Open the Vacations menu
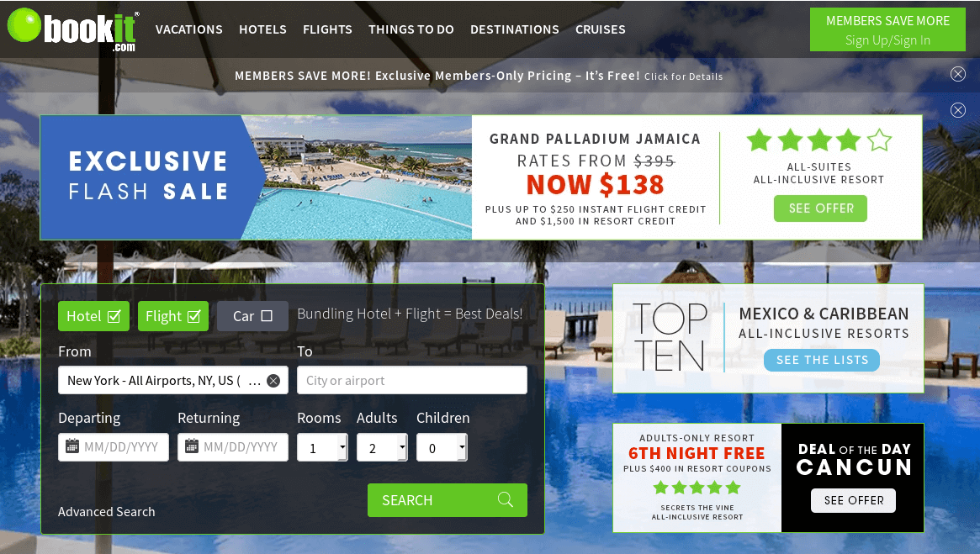Viewport: 980px width, 554px height. [188, 29]
